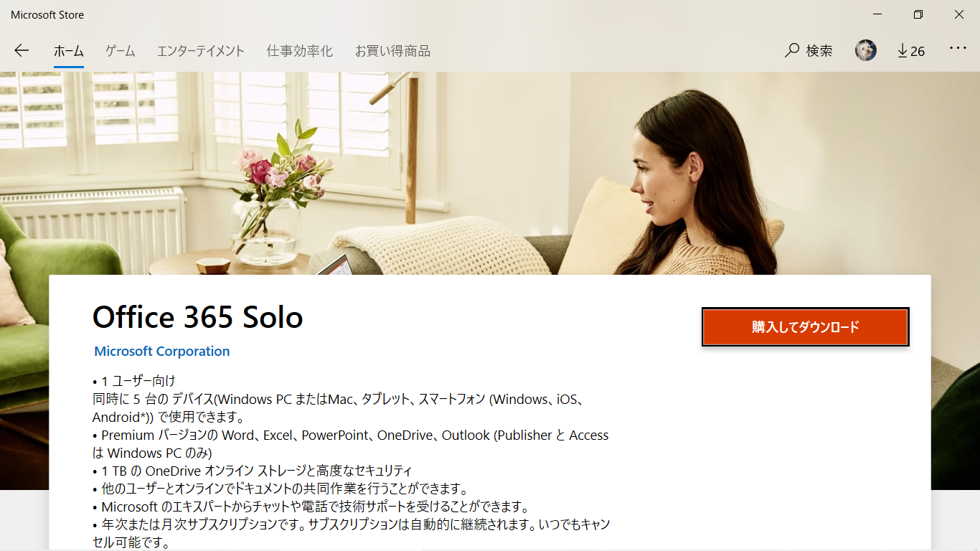Select the ホーム tab
Image resolution: width=980 pixels, height=551 pixels.
[x=69, y=51]
